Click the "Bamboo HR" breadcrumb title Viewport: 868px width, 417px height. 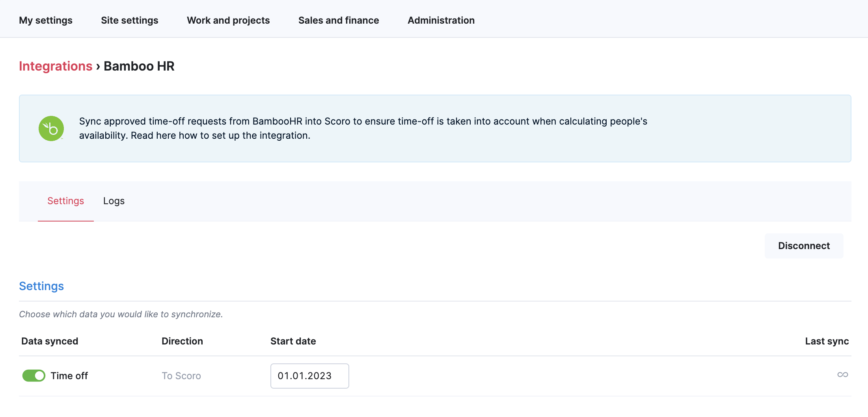(139, 66)
